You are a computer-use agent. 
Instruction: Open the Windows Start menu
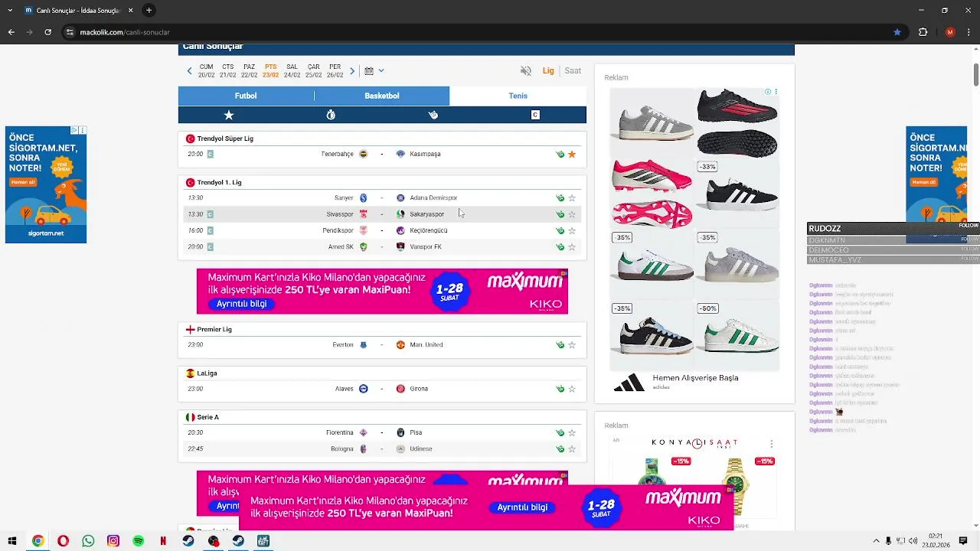pos(12,541)
